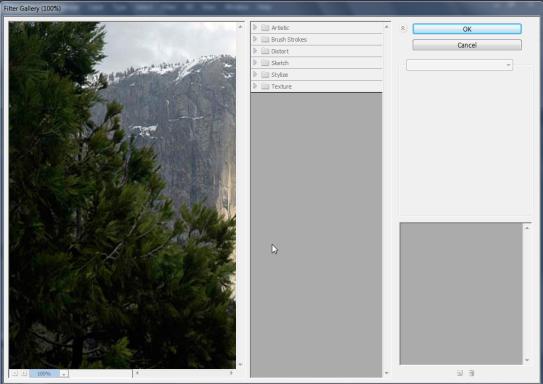The height and width of the screenshot is (384, 543).
Task: Click the preview's upward scroll arrow
Action: coord(240,27)
